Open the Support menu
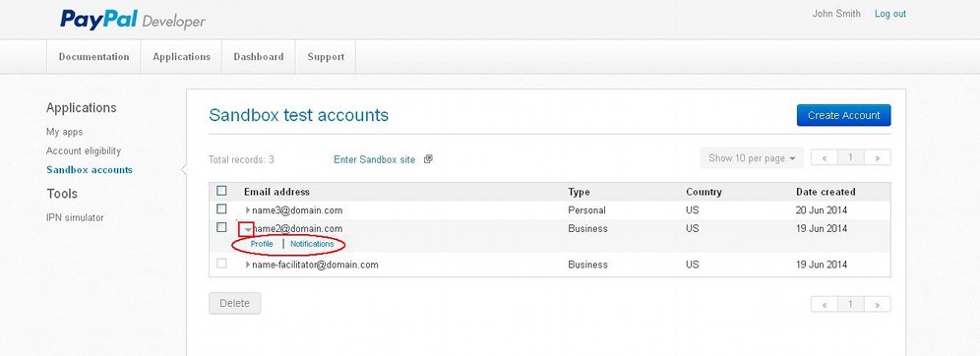This screenshot has height=356, width=980. pos(326,57)
